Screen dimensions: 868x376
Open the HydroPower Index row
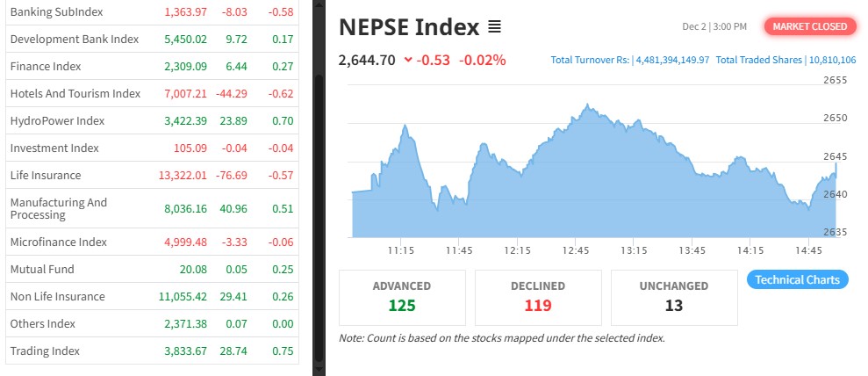[57, 120]
